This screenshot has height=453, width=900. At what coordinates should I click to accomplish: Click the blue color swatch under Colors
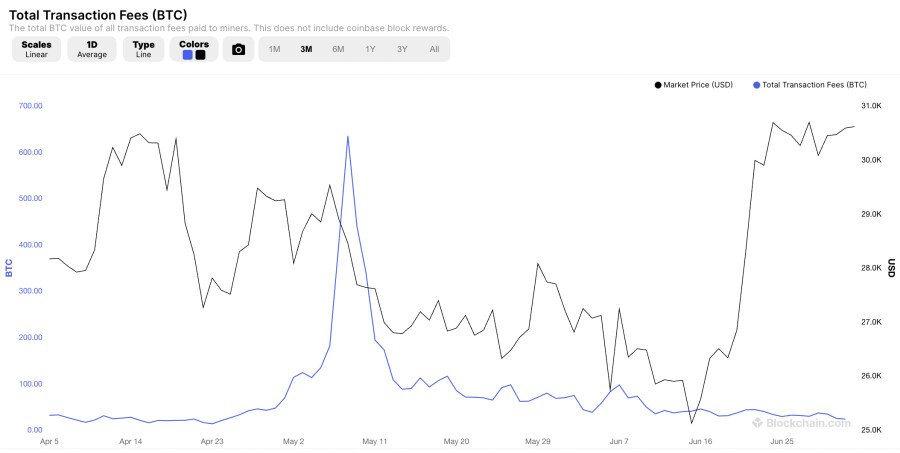187,55
